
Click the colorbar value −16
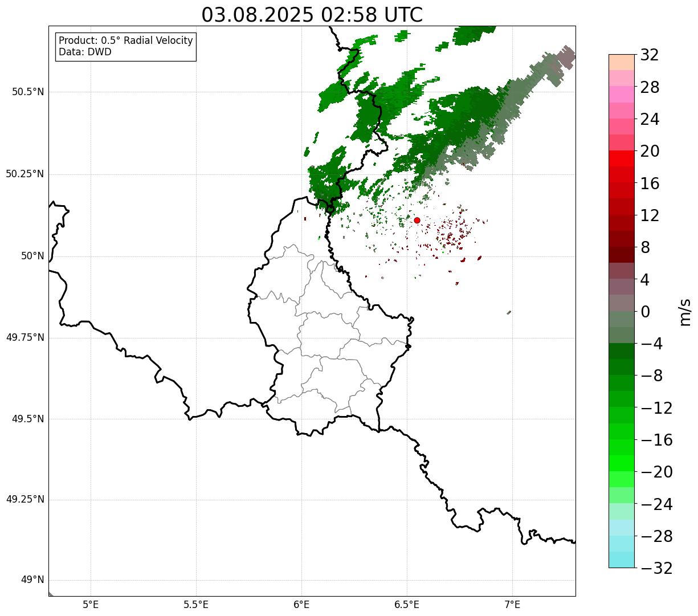(x=656, y=440)
